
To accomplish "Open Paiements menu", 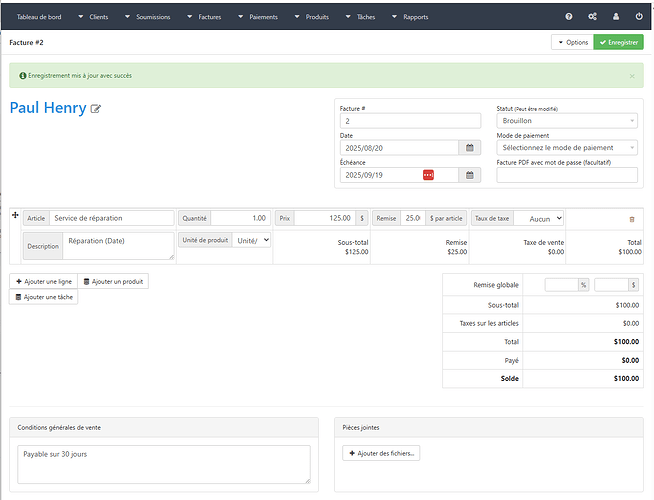I will coord(258,17).
